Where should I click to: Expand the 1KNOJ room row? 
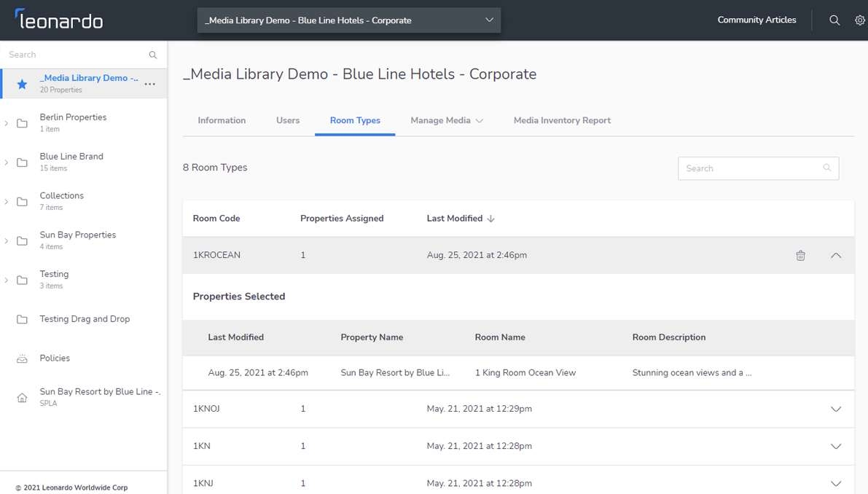click(x=836, y=409)
